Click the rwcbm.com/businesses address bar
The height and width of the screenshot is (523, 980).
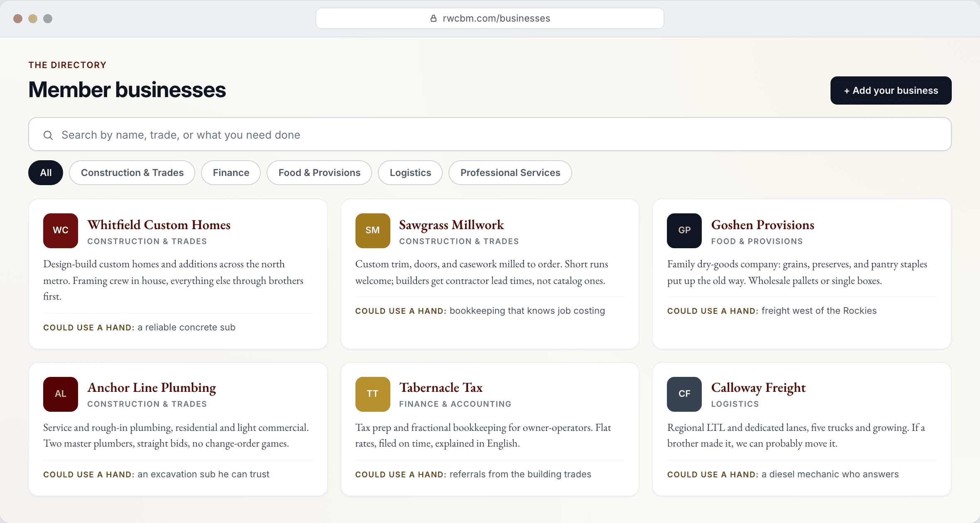[x=490, y=18]
